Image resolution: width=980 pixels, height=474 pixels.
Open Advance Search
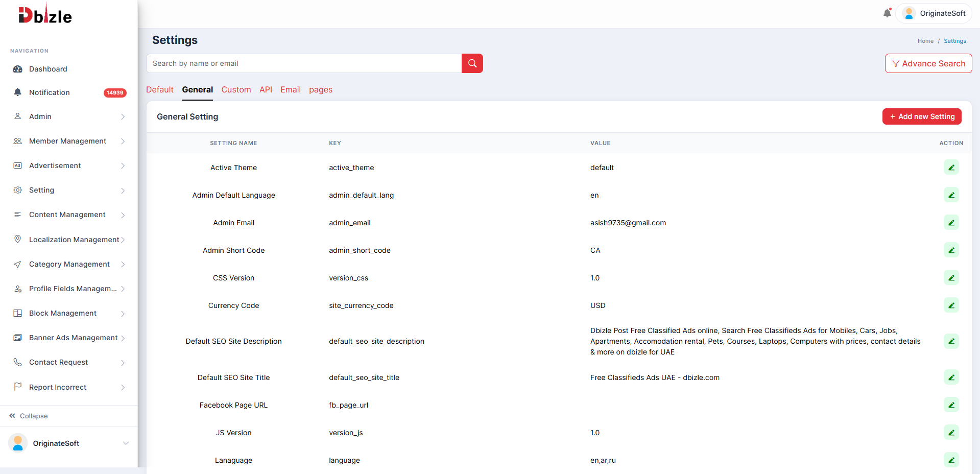928,63
